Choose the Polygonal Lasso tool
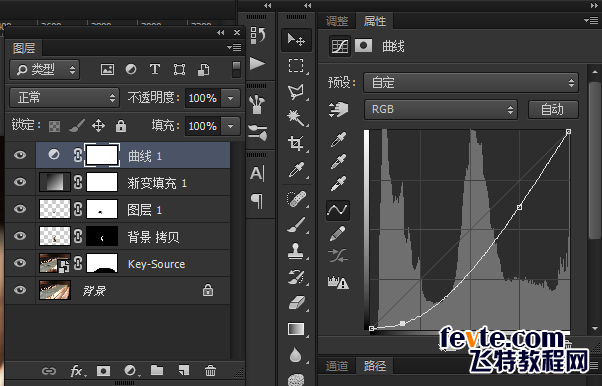The height and width of the screenshot is (386, 602). [296, 92]
